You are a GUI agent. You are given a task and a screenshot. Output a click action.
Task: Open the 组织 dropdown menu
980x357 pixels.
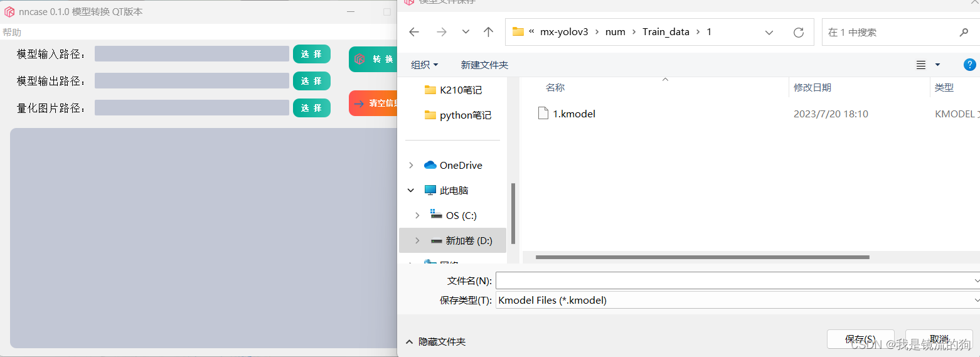click(x=425, y=65)
